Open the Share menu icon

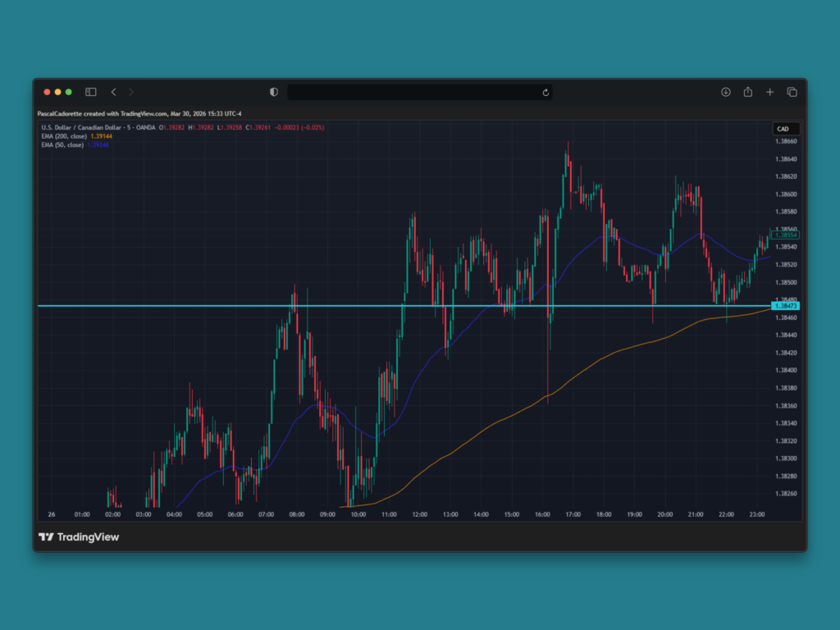(748, 92)
